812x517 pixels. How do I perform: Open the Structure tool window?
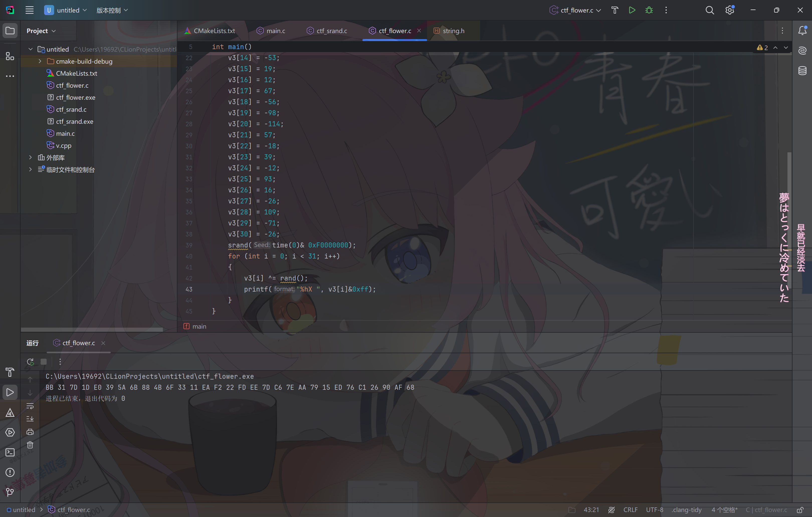(10, 56)
